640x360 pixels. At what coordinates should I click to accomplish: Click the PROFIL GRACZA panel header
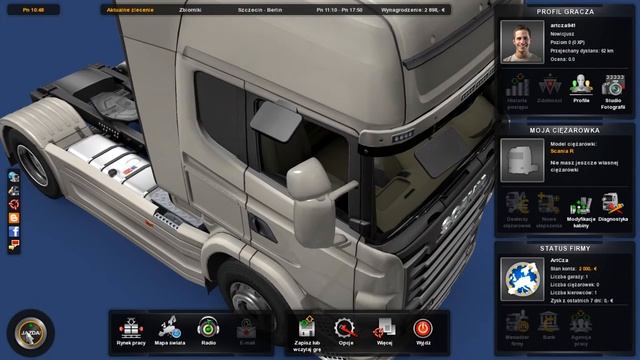point(565,12)
